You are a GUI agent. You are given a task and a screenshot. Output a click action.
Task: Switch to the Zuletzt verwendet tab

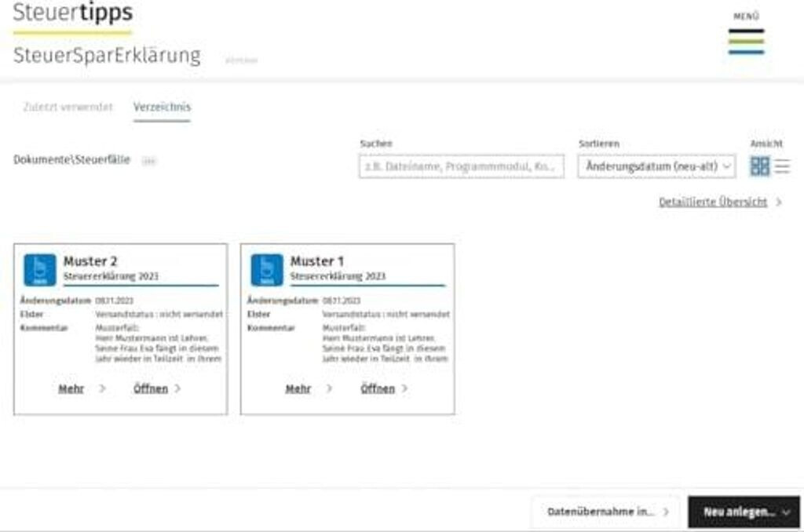tap(68, 107)
